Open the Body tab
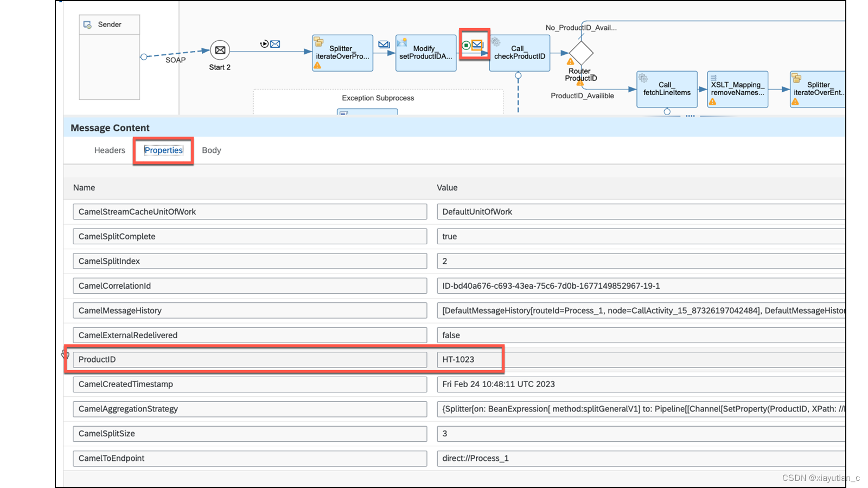The height and width of the screenshot is (488, 868). tap(212, 150)
